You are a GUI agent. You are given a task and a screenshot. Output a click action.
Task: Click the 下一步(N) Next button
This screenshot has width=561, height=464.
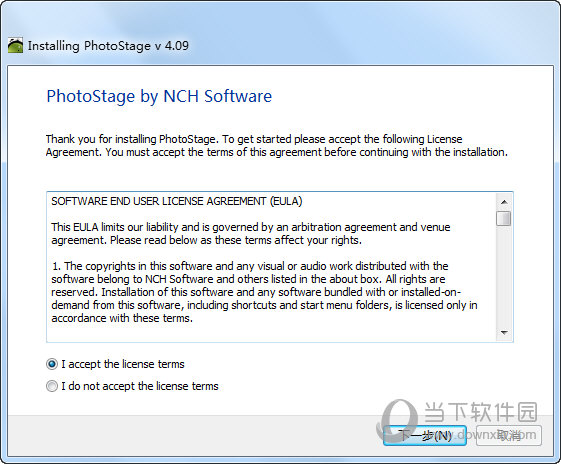[425, 435]
